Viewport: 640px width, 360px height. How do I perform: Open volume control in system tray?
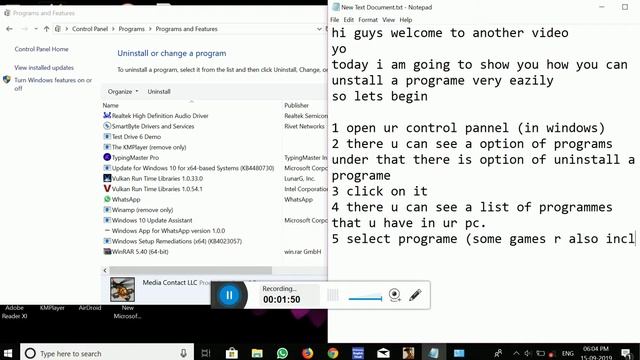528,353
